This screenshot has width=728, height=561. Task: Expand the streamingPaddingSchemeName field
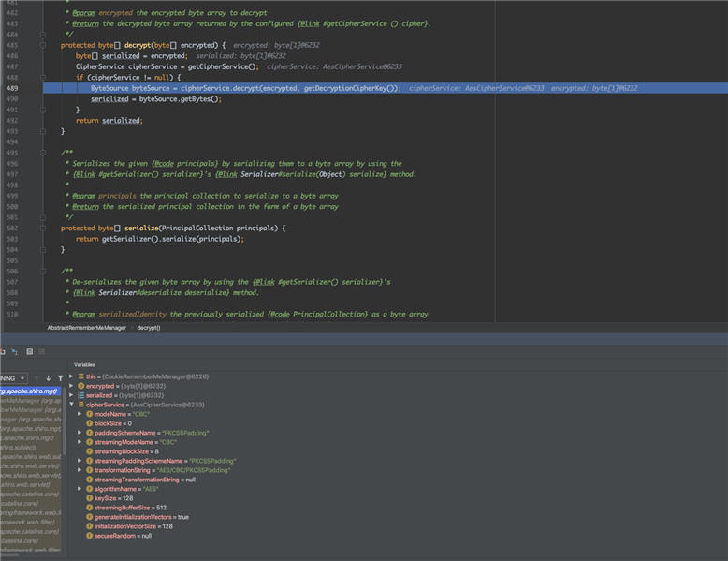(x=80, y=461)
